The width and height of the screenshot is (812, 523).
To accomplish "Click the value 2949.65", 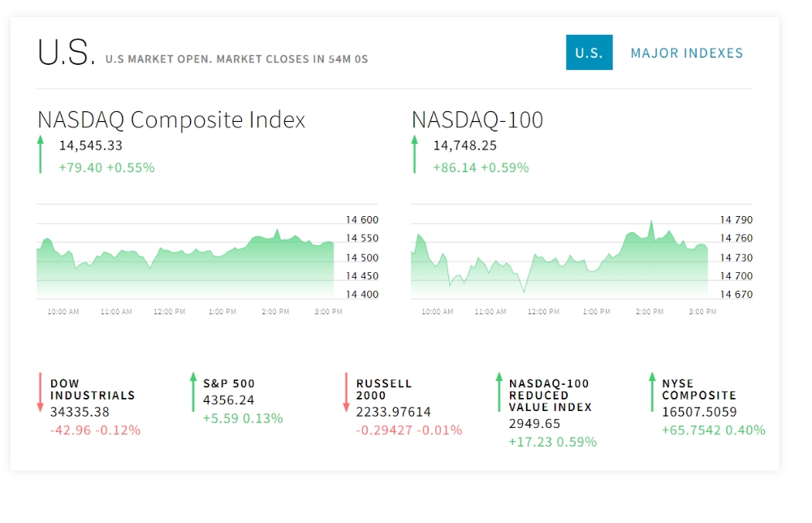I will click(534, 424).
